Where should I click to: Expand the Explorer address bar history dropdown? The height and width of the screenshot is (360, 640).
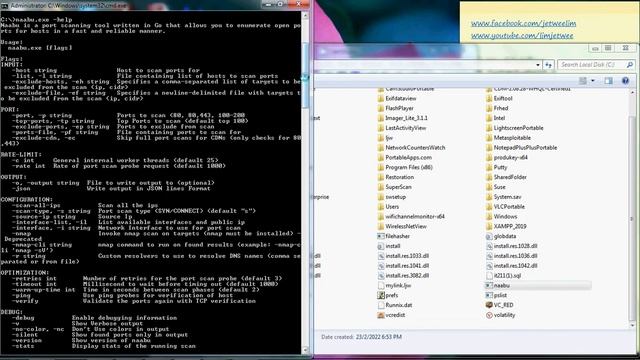tap(538, 65)
